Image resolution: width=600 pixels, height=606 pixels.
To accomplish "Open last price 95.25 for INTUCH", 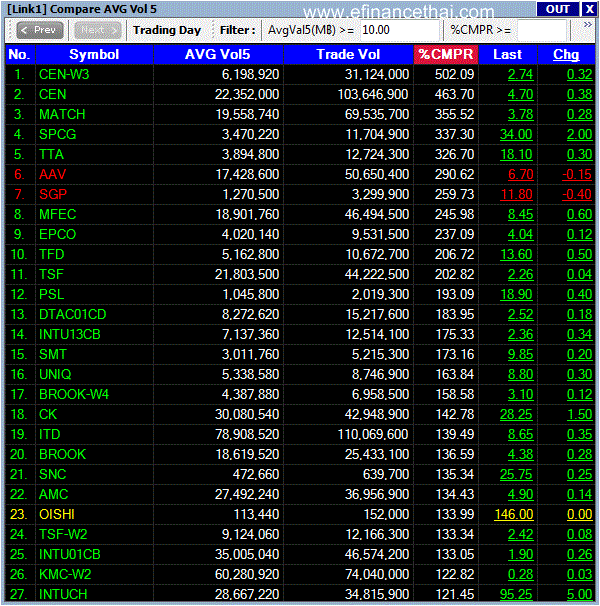I will pyautogui.click(x=516, y=594).
